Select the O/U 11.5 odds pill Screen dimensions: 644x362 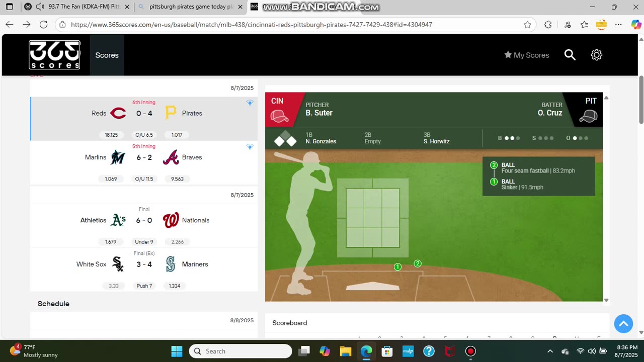pyautogui.click(x=144, y=179)
